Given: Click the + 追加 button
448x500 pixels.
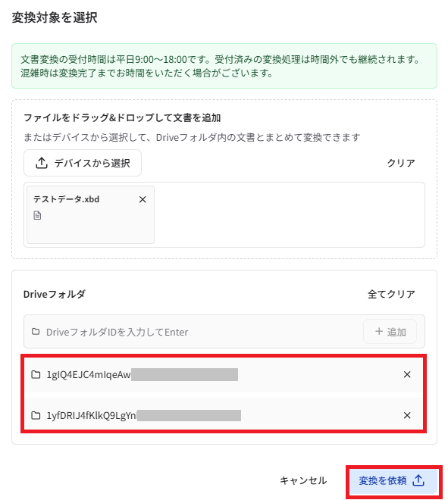Looking at the screenshot, I should pyautogui.click(x=390, y=332).
